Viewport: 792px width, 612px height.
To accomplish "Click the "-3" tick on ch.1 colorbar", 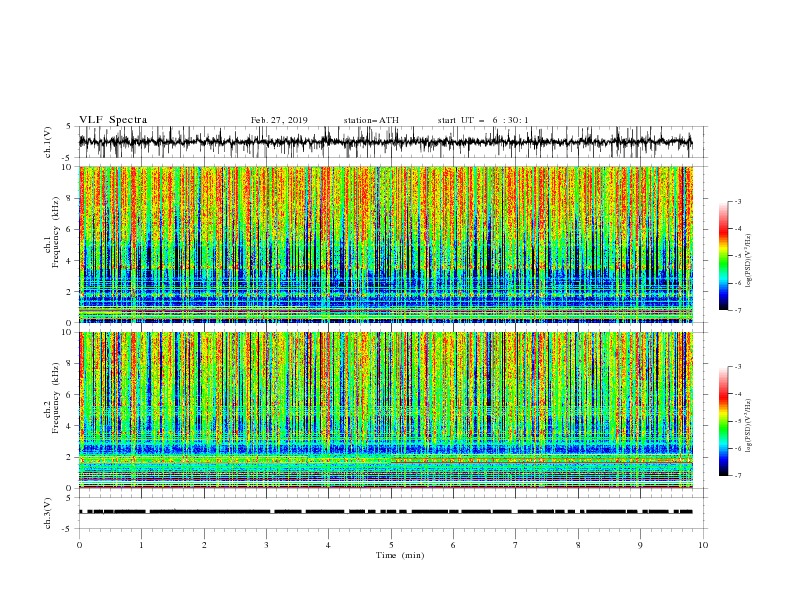I will [737, 202].
